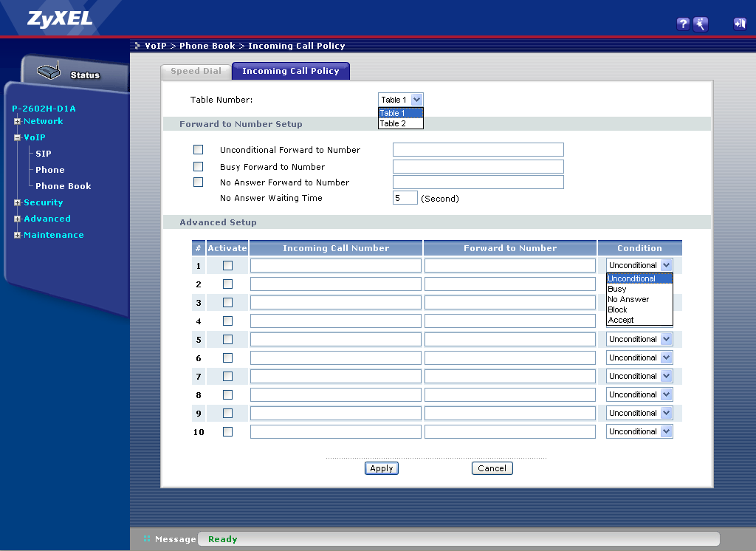This screenshot has height=551, width=756.
Task: Tick Activate checkbox for row 4
Action: [x=227, y=321]
